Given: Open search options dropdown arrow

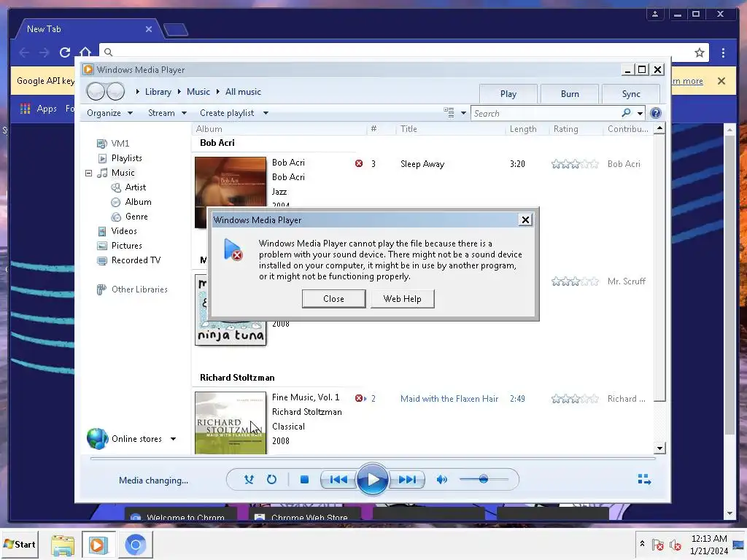Looking at the screenshot, I should [640, 113].
